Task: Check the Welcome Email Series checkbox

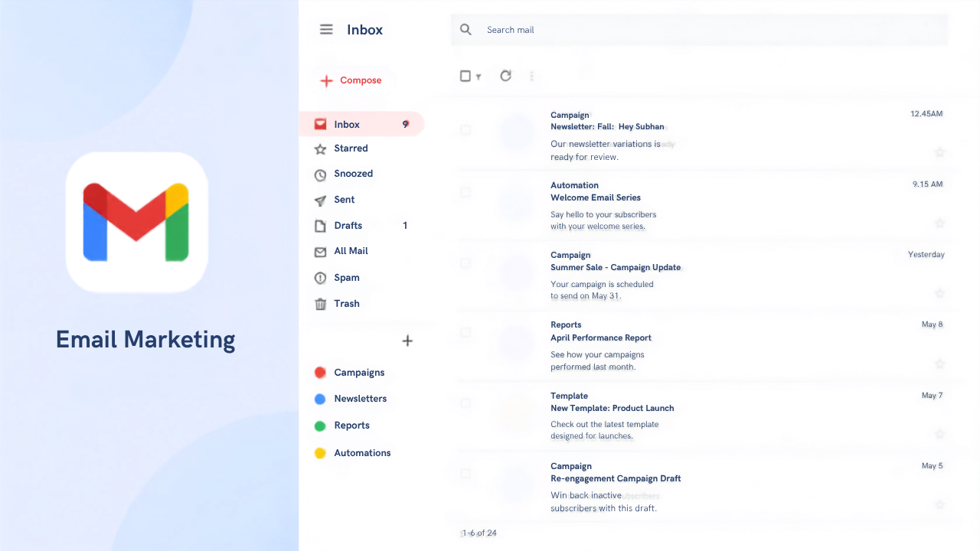Action: 465,192
